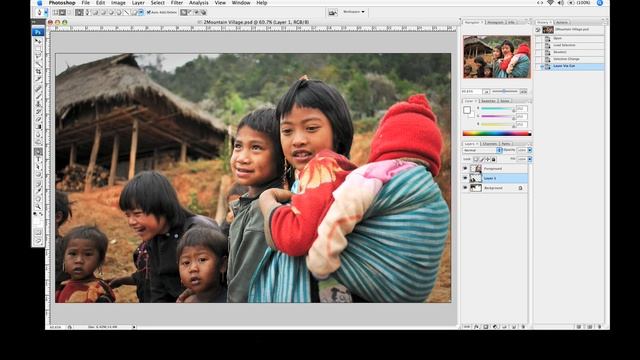Click the color spectrum ramp

point(497,133)
